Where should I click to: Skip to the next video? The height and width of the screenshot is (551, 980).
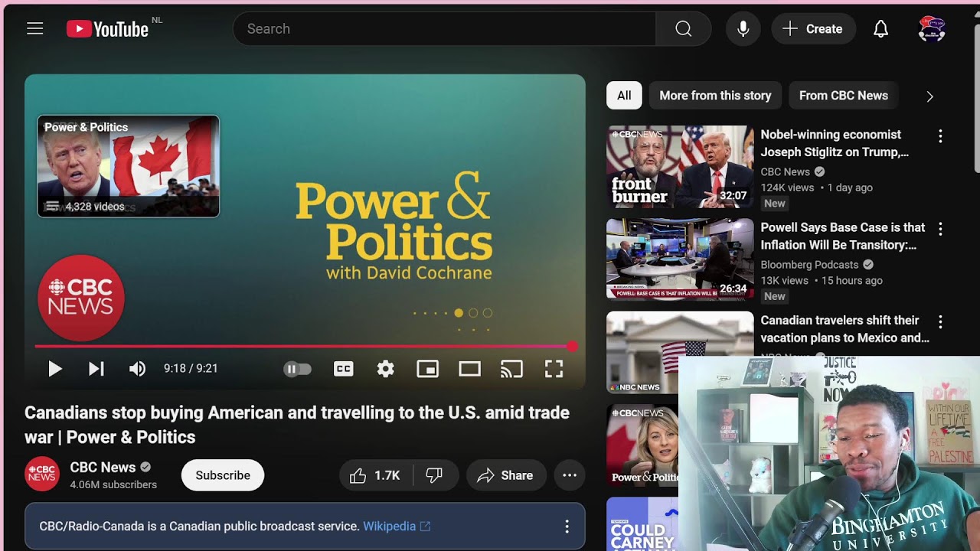pos(96,369)
